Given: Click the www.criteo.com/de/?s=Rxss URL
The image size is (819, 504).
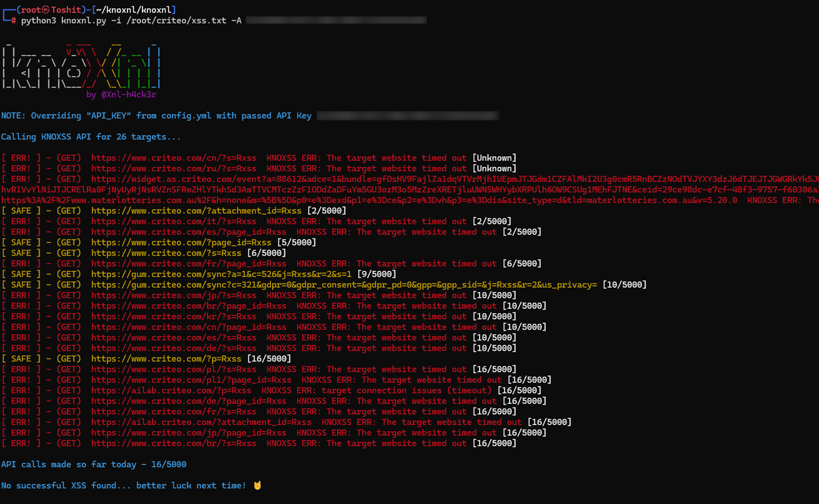Looking at the screenshot, I should tap(174, 349).
